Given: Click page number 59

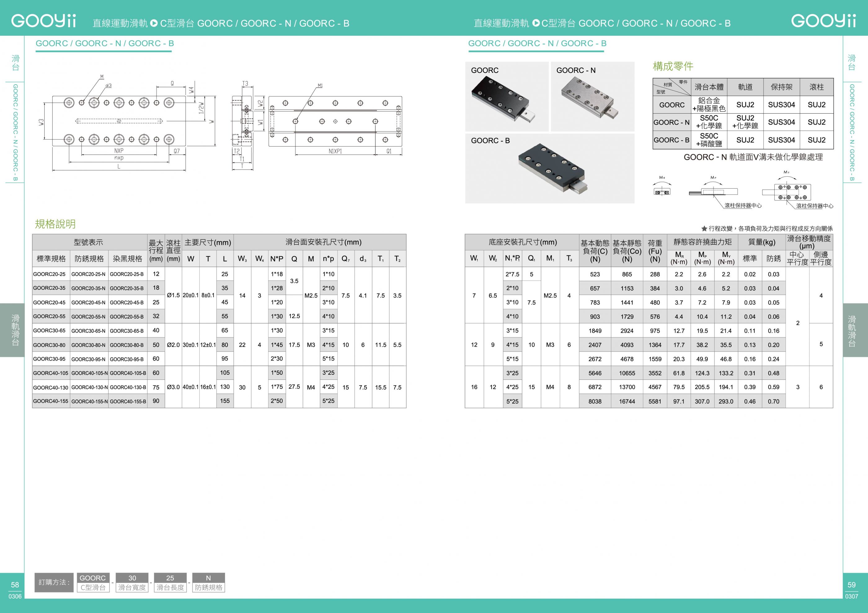Looking at the screenshot, I should point(851,585).
